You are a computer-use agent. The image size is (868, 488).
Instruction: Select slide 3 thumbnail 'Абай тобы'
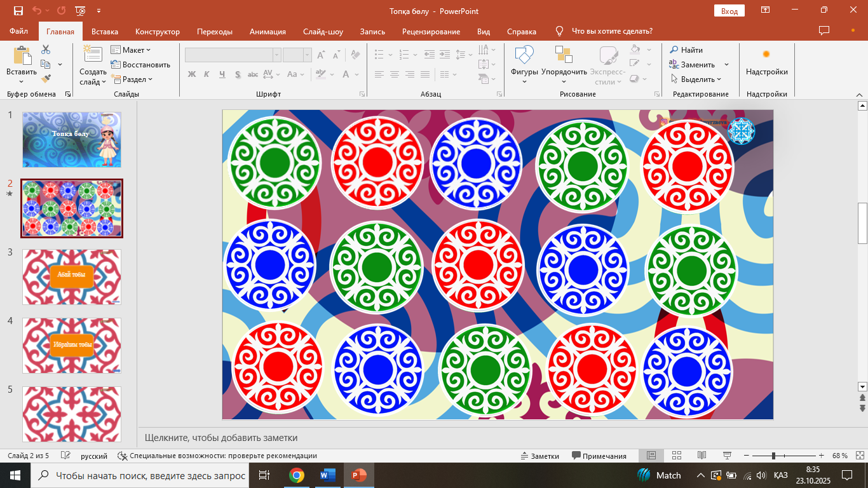[72, 277]
